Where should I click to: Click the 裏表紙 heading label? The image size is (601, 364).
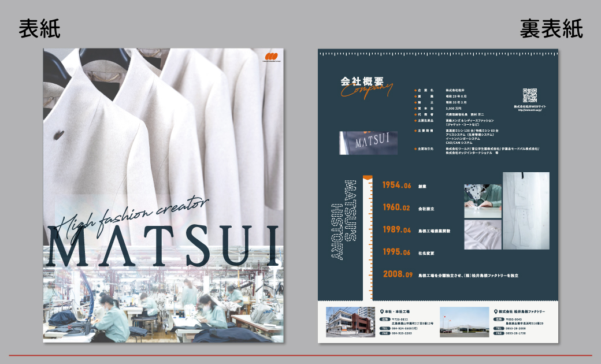tap(551, 29)
